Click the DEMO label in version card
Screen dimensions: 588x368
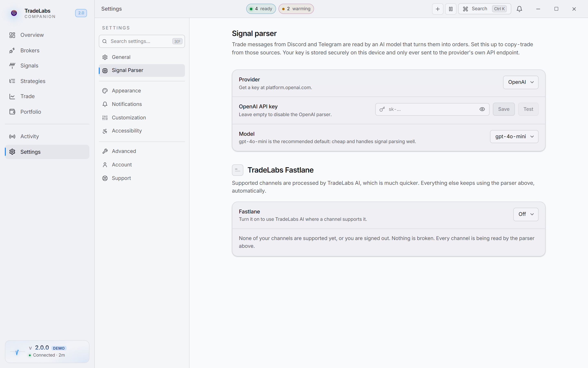pos(59,348)
